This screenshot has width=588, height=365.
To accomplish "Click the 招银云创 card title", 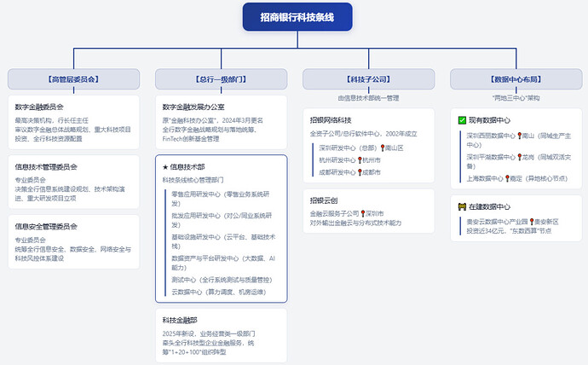I will pos(324,200).
